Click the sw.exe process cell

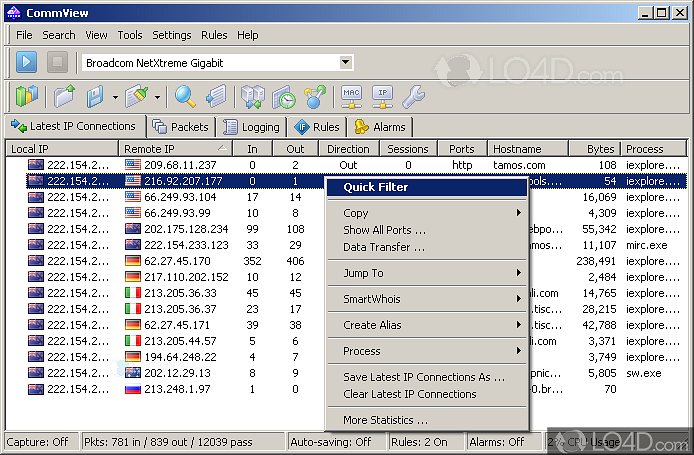pyautogui.click(x=644, y=373)
